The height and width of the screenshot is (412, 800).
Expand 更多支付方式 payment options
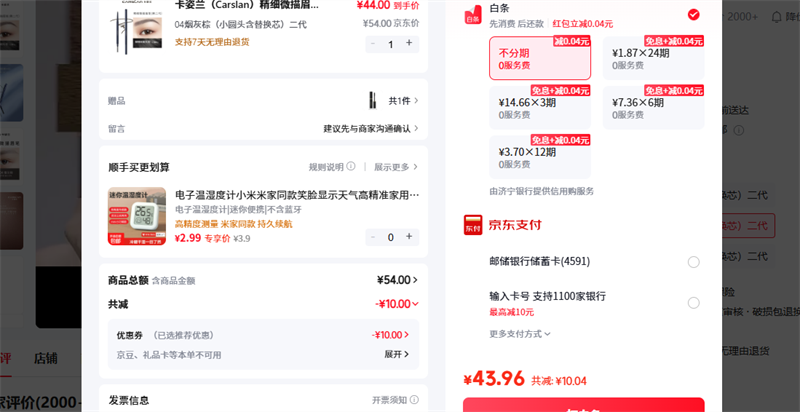pos(520,334)
